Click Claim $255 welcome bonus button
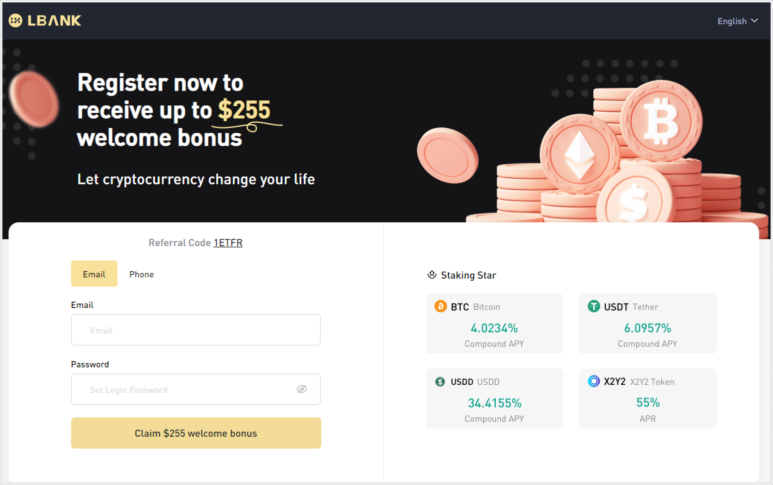 click(x=196, y=433)
